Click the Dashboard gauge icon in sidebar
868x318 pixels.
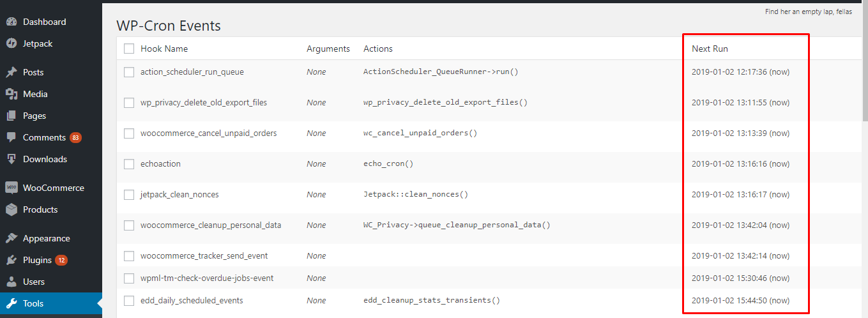coord(11,22)
